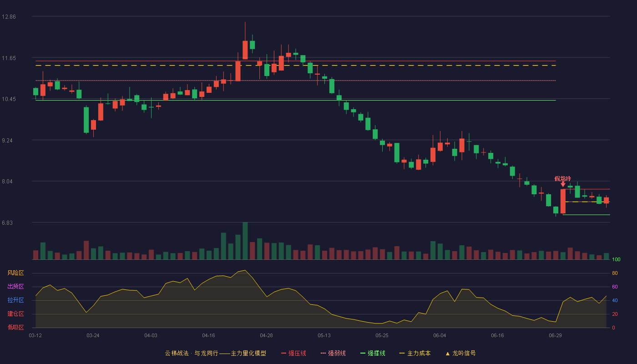Select the 06-29 date label

coord(555,335)
